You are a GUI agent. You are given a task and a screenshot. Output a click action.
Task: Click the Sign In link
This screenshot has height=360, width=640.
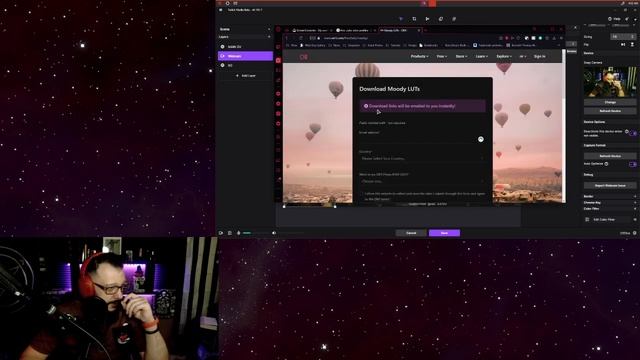tap(540, 56)
